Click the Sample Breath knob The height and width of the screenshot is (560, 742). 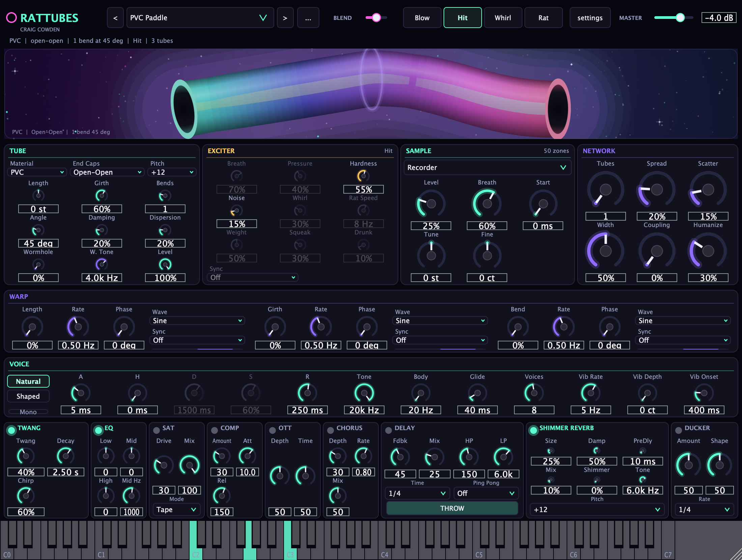[x=487, y=203]
